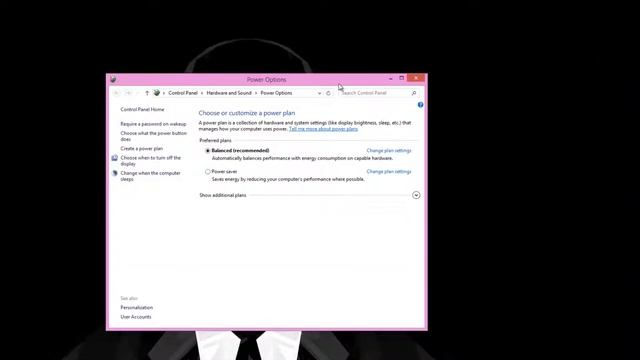640x360 pixels.
Task: Open Require a password on wakeup
Action: [x=153, y=124]
